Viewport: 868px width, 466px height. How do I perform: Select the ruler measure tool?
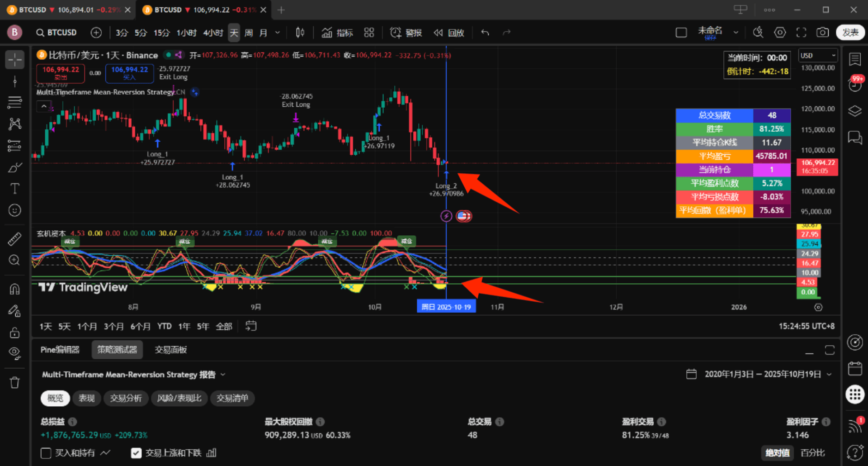point(14,238)
